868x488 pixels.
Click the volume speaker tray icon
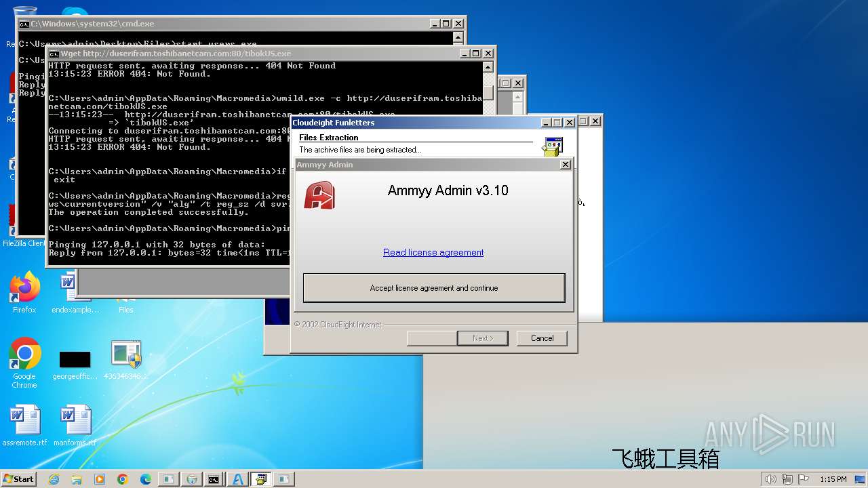click(x=770, y=479)
